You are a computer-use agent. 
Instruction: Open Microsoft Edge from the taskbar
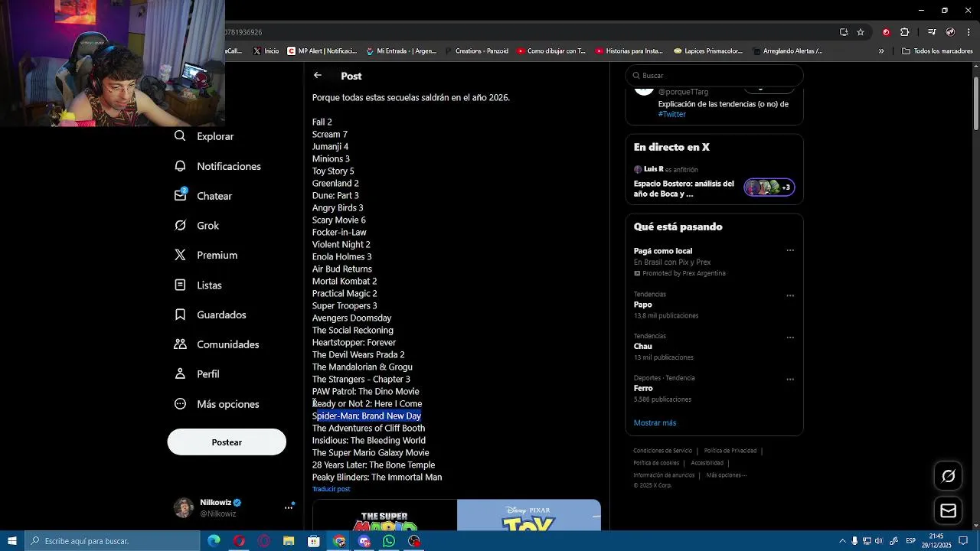pos(214,541)
